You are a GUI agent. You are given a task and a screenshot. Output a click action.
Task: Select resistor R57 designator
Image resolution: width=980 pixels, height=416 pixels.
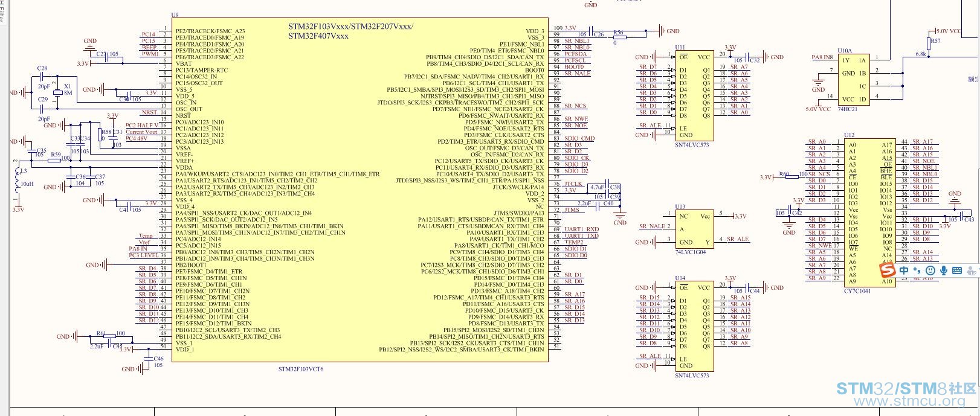pos(935,41)
